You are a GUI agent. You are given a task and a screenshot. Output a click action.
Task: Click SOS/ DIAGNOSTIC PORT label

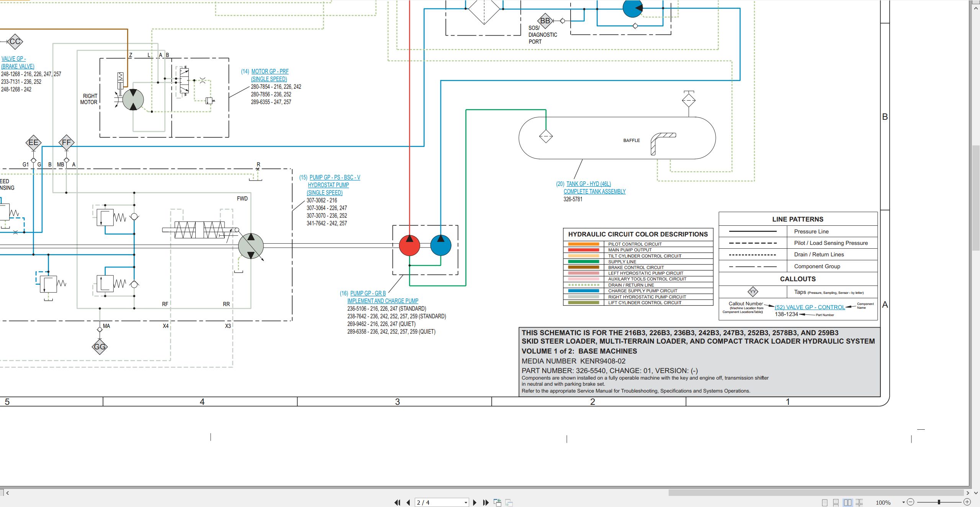543,35
